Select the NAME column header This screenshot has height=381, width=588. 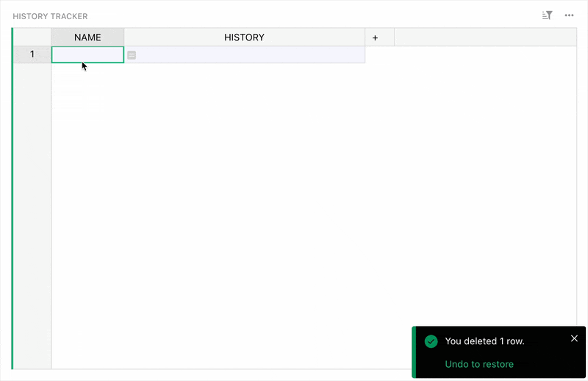click(87, 38)
